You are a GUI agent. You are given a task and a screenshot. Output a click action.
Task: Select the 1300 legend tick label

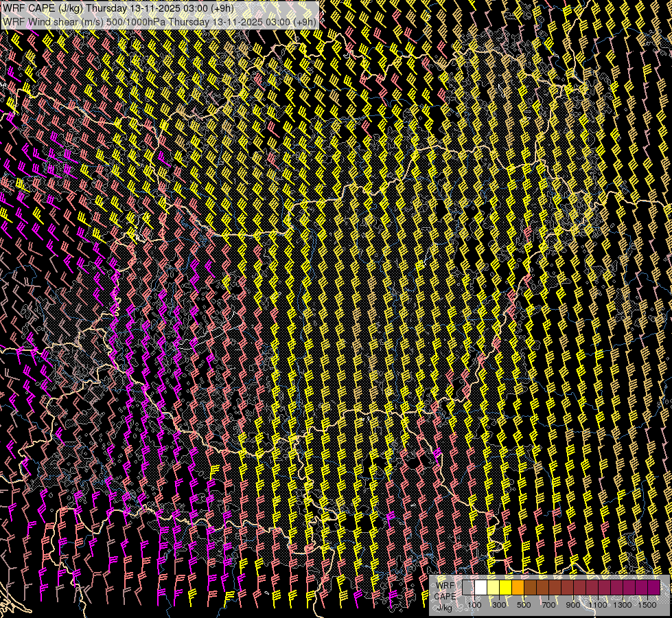pos(623,605)
